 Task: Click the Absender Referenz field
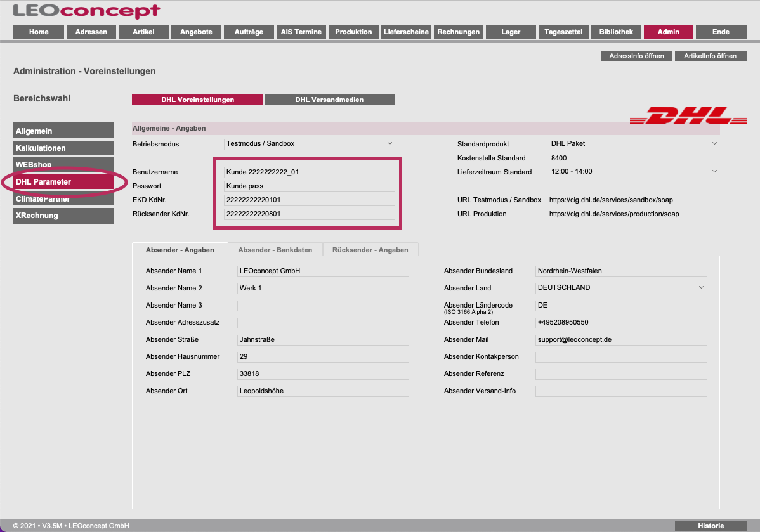tap(621, 373)
